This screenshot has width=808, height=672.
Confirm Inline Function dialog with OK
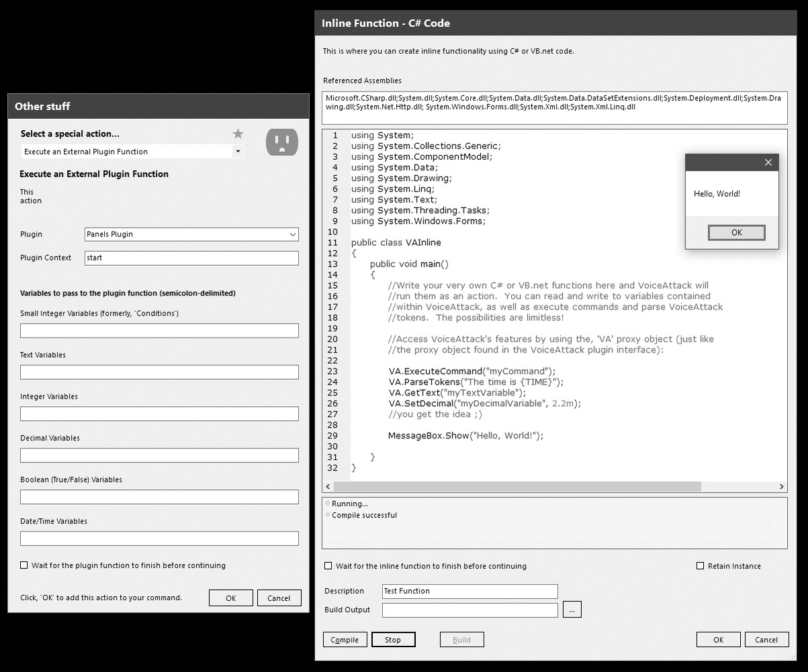(x=718, y=640)
